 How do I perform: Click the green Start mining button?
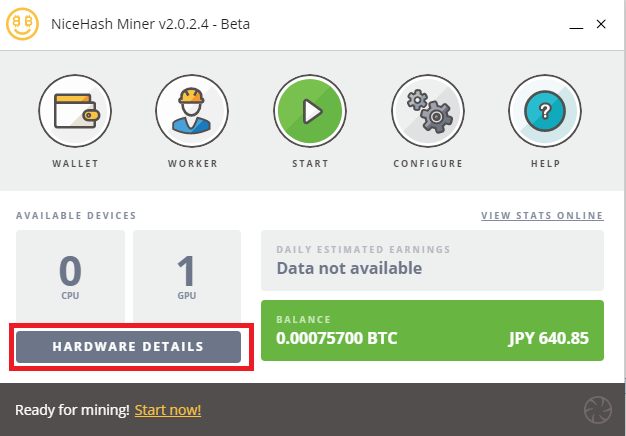(310, 111)
